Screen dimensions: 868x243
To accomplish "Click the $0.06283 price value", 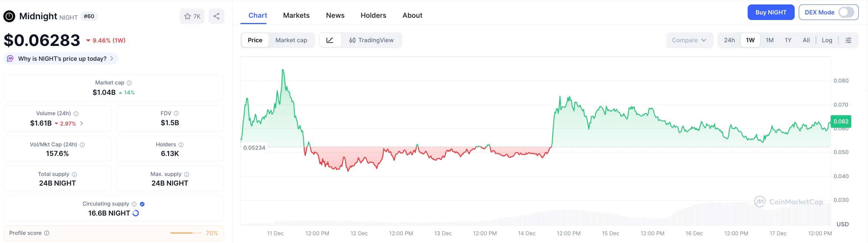I will (x=42, y=40).
